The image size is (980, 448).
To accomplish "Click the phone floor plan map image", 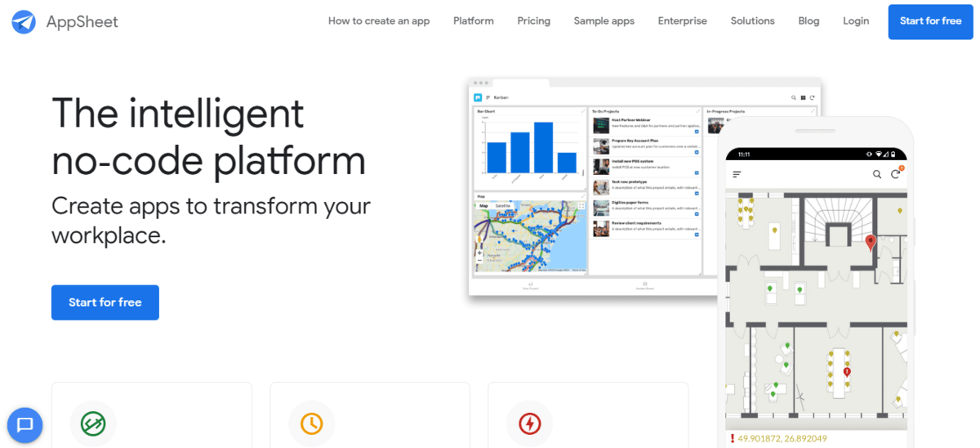I will pos(816,311).
